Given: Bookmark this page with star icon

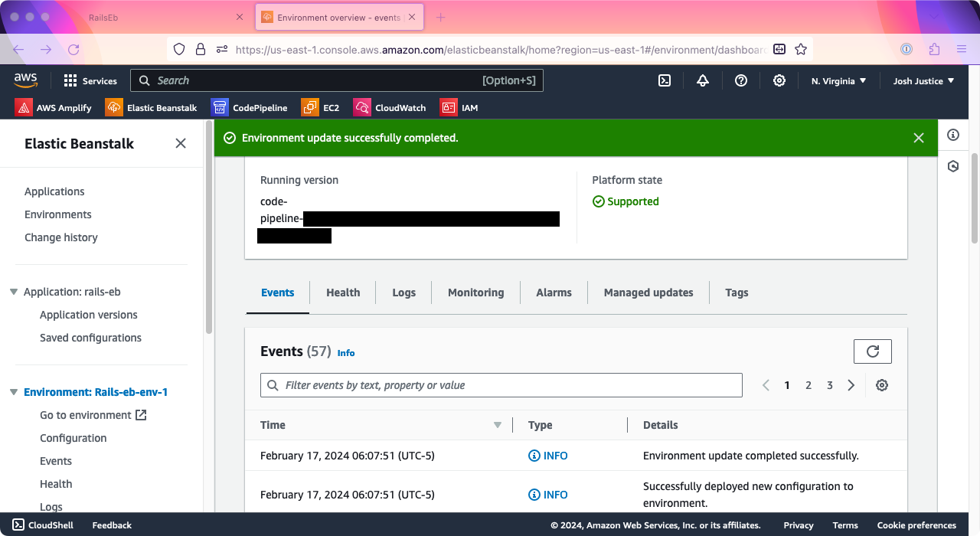Looking at the screenshot, I should (801, 49).
